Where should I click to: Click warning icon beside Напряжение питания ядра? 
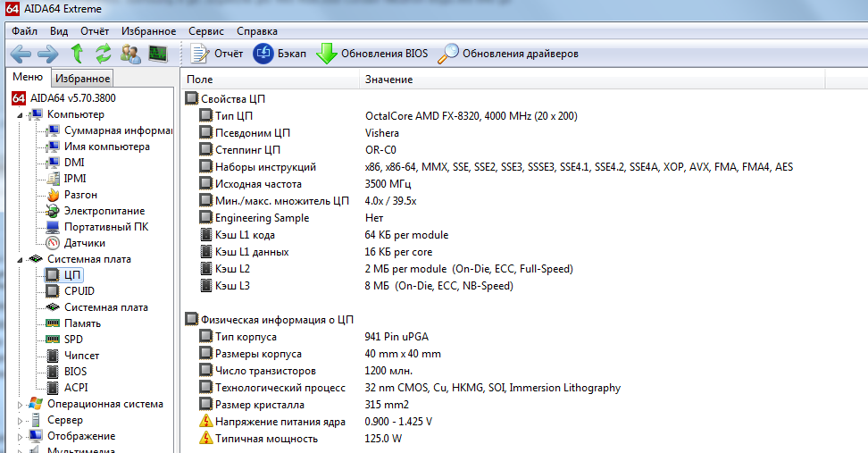click(206, 421)
